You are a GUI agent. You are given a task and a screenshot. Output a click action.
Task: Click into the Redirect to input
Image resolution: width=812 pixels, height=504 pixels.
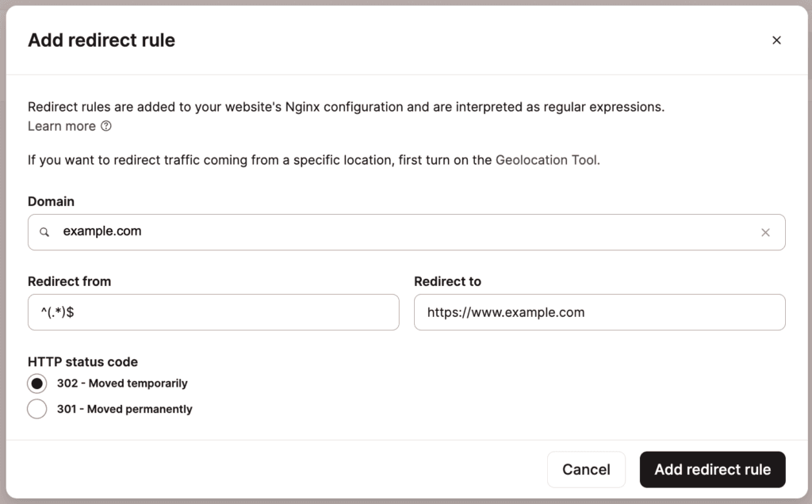(599, 312)
